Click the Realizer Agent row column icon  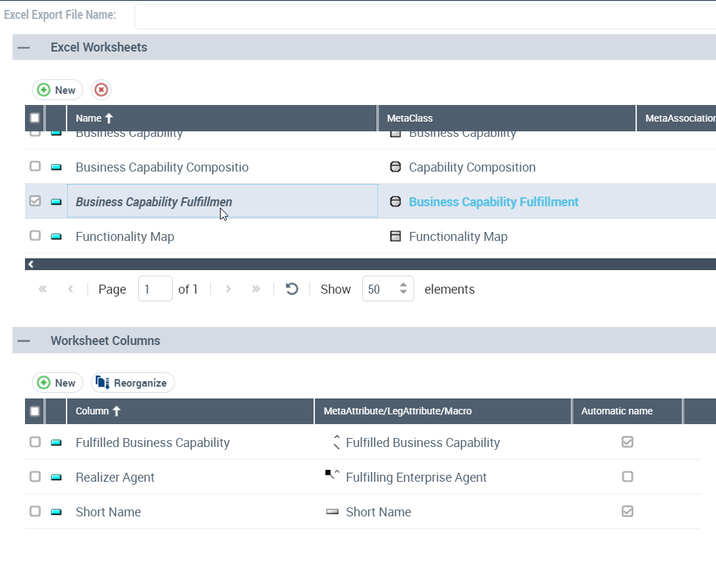tap(56, 478)
